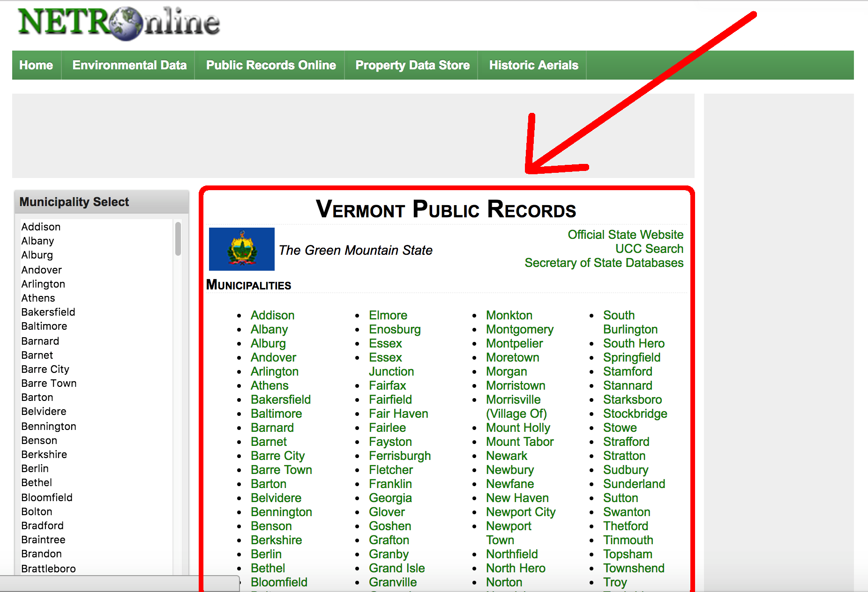Viewport: 868px width, 592px height.
Task: Click the Vermont state flag image
Action: pos(241,249)
